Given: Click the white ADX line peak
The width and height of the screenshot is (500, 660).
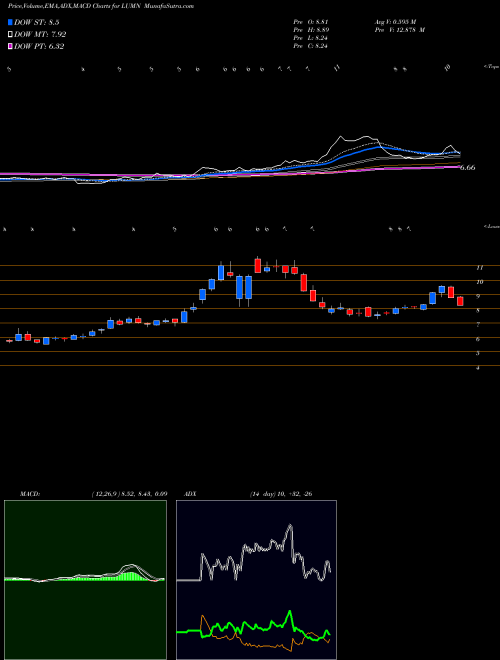Looking at the screenshot, I should coord(290,526).
